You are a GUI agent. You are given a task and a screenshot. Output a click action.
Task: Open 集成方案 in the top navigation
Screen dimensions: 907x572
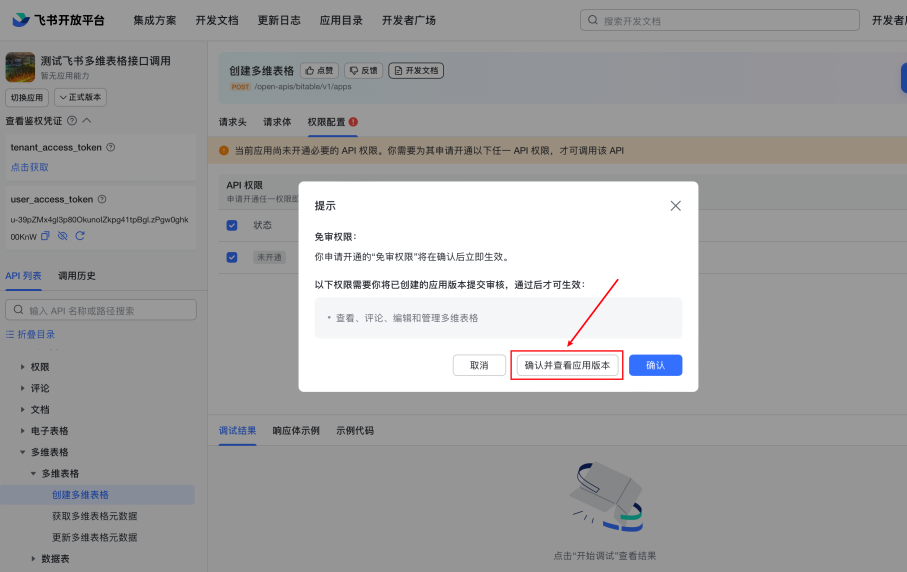(154, 20)
